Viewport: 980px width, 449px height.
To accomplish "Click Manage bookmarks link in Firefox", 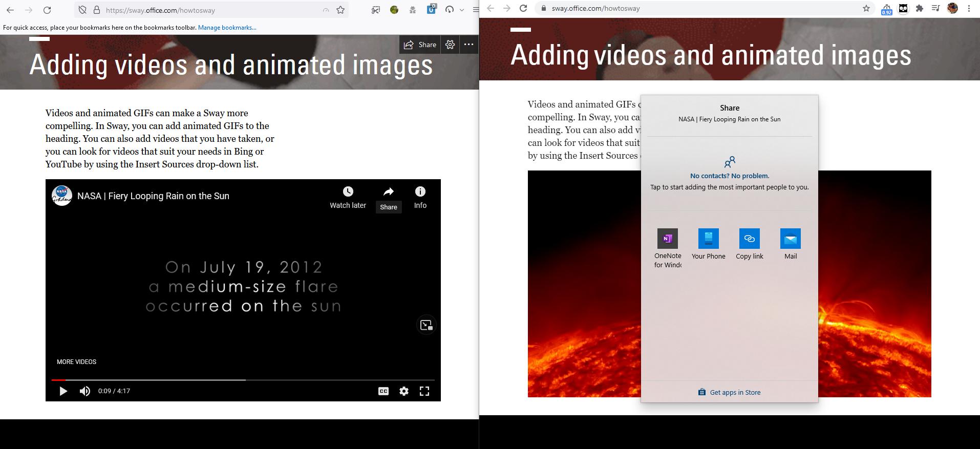I will (x=227, y=28).
